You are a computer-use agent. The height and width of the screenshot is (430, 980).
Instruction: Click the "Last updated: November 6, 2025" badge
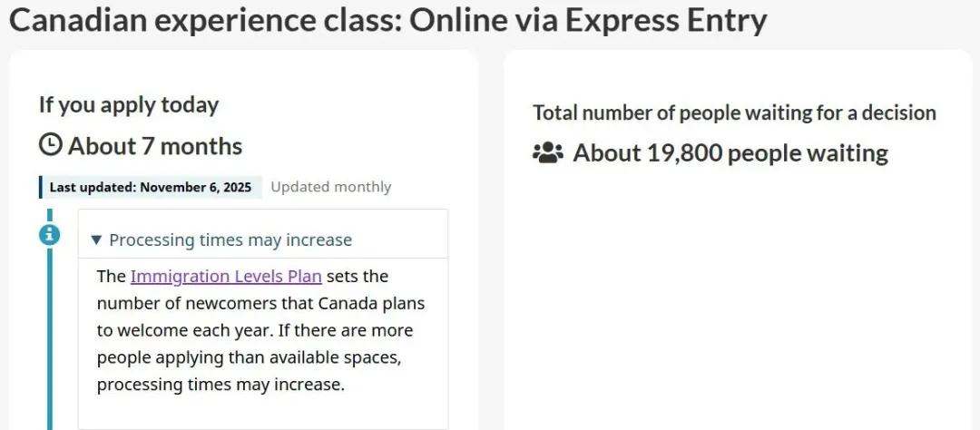point(151,187)
